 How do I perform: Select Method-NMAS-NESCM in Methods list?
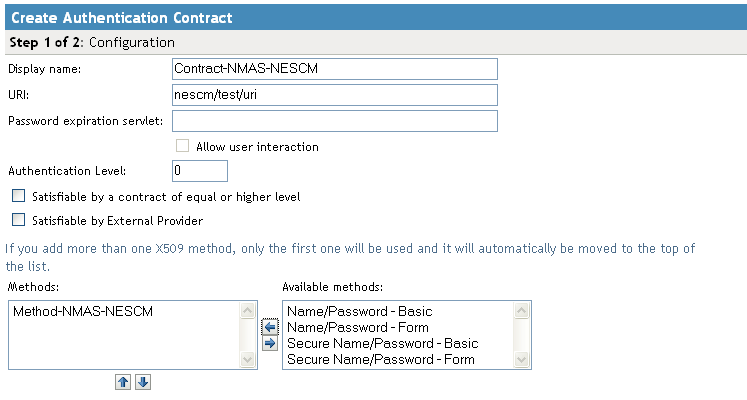[75, 312]
